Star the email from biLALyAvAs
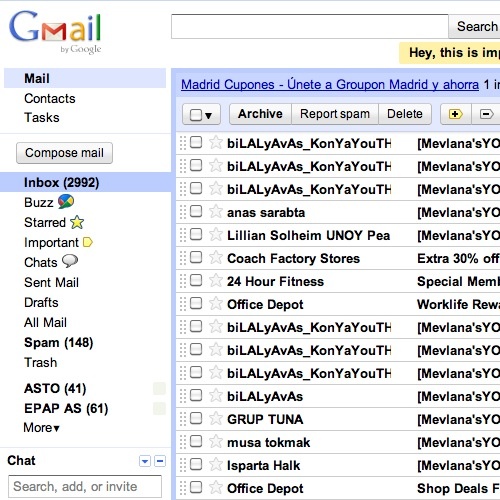 (x=216, y=396)
